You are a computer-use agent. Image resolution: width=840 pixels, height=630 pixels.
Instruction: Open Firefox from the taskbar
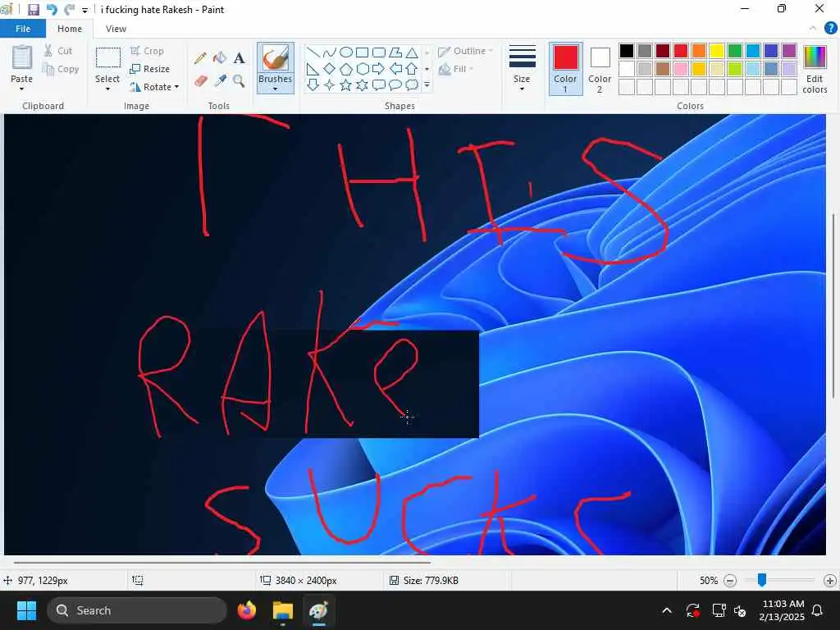[x=247, y=610]
